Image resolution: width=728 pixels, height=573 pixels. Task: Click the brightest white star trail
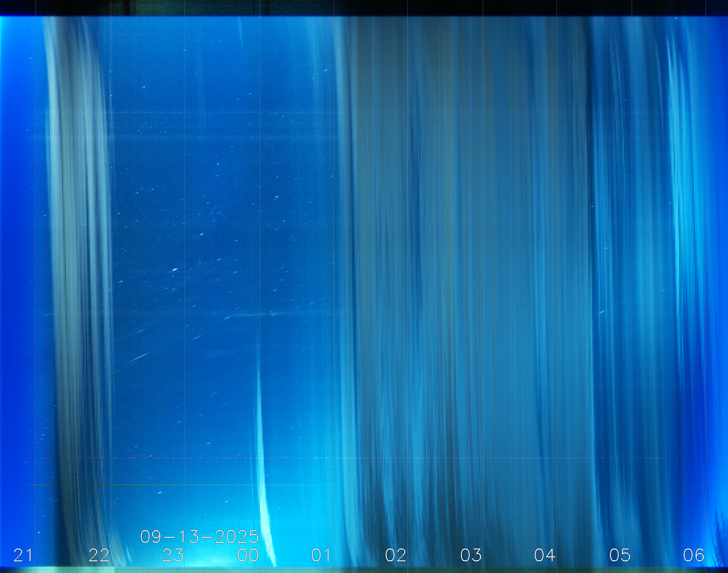pyautogui.click(x=174, y=269)
